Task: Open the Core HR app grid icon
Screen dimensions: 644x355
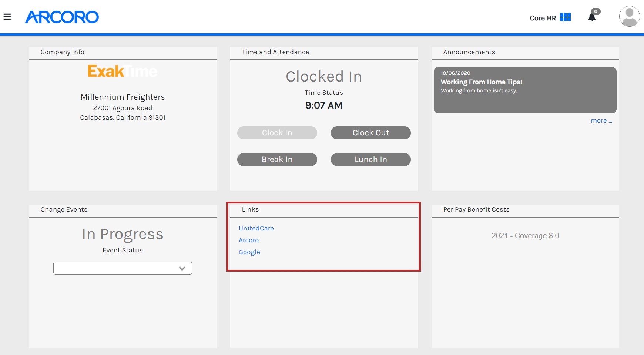Action: point(565,17)
